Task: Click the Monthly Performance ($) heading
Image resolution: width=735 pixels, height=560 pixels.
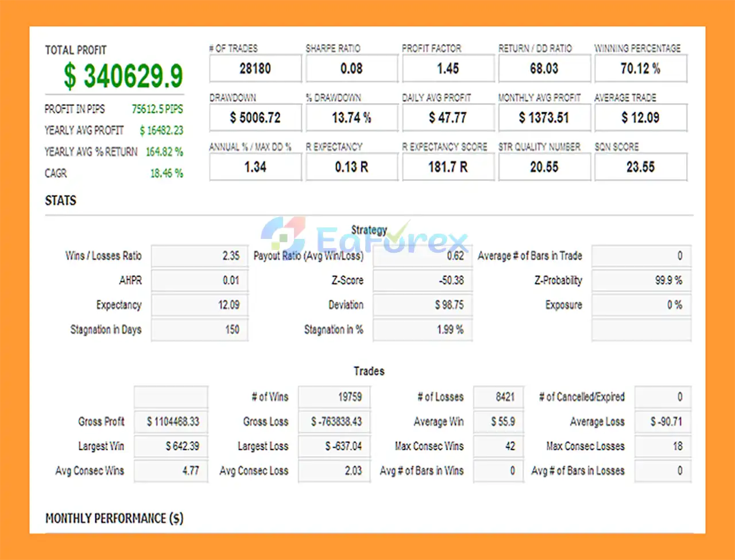Action: pos(114,519)
